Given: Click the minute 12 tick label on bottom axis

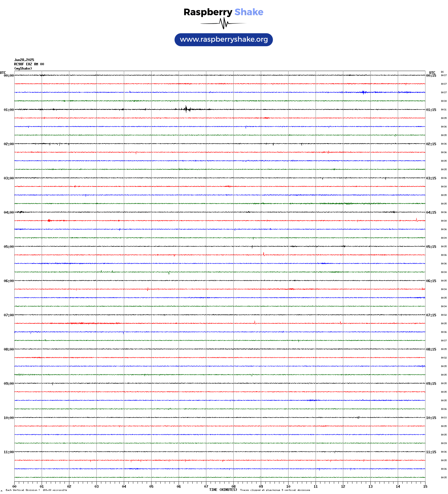Looking at the screenshot, I should tap(343, 487).
